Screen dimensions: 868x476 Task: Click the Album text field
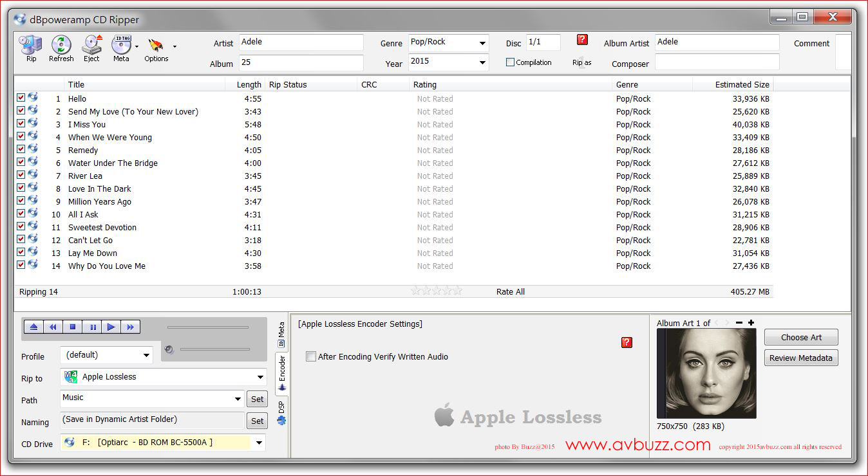(x=301, y=63)
